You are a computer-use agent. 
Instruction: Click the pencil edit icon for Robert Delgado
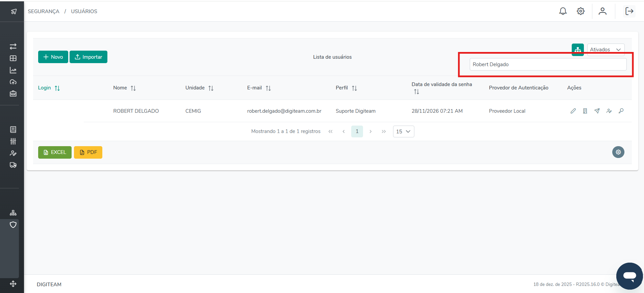tap(573, 111)
